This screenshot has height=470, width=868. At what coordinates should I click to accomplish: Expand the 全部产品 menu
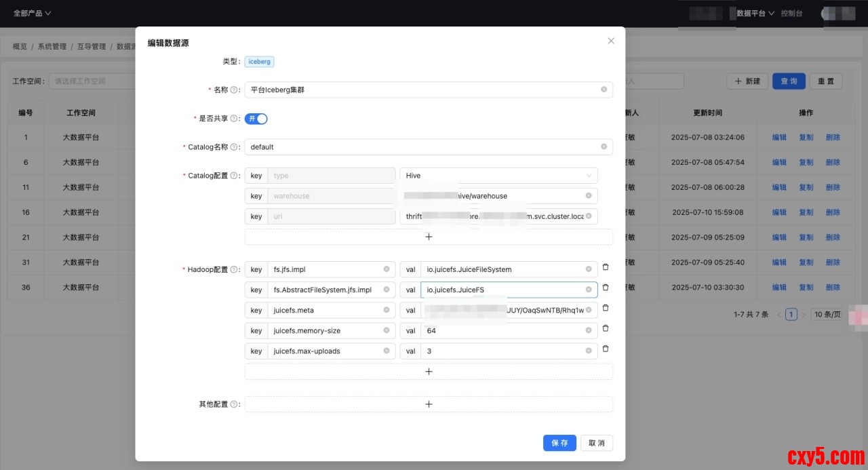coord(32,13)
